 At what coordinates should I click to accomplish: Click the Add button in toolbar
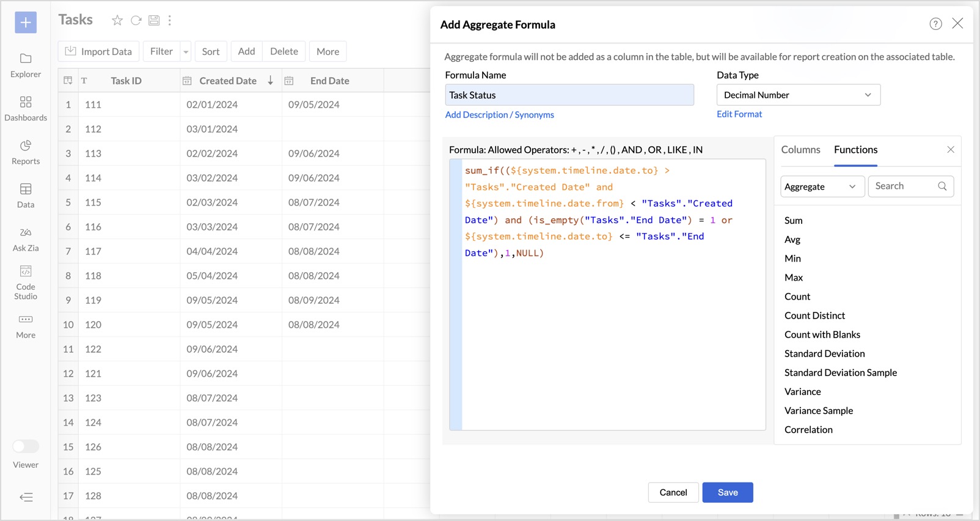click(246, 52)
